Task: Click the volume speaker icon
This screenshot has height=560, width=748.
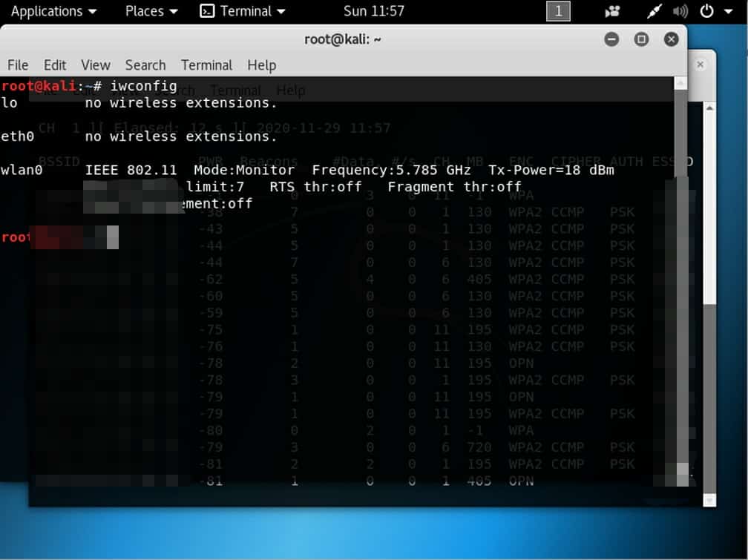Action: (680, 11)
